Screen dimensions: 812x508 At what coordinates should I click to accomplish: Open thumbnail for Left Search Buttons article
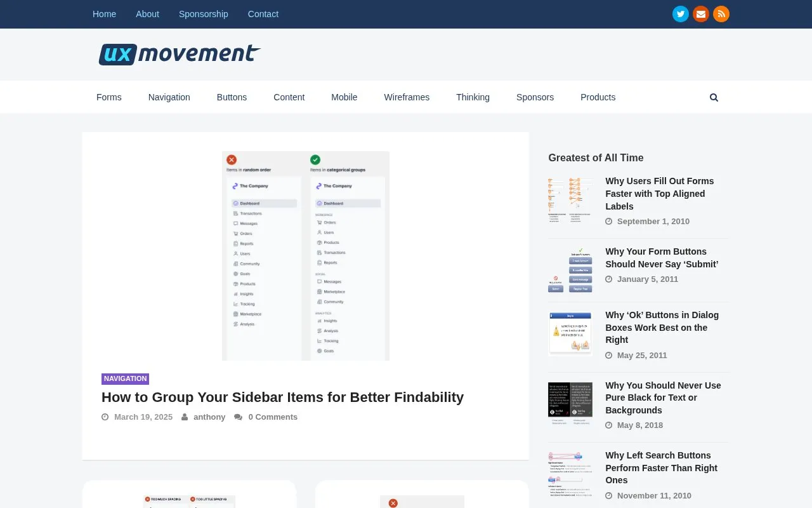pyautogui.click(x=570, y=474)
